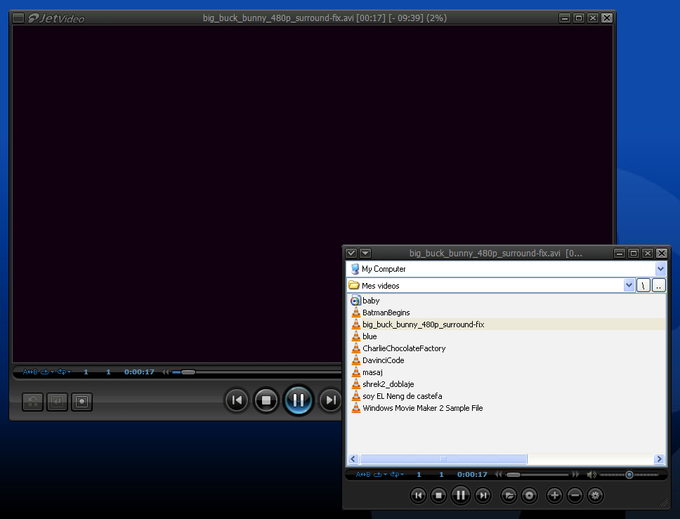Image resolution: width=680 pixels, height=519 pixels.
Task: Click the record/burn disc icon in playlist panel
Action: coord(529,495)
